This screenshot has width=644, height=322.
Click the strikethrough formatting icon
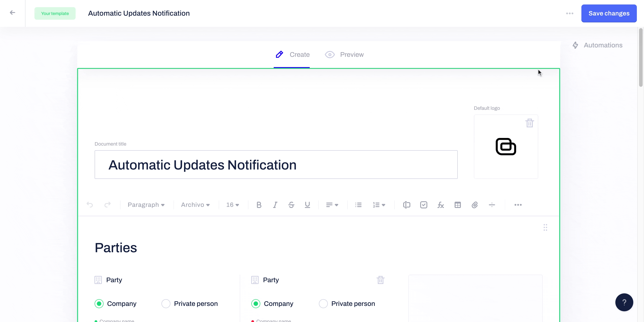click(292, 205)
